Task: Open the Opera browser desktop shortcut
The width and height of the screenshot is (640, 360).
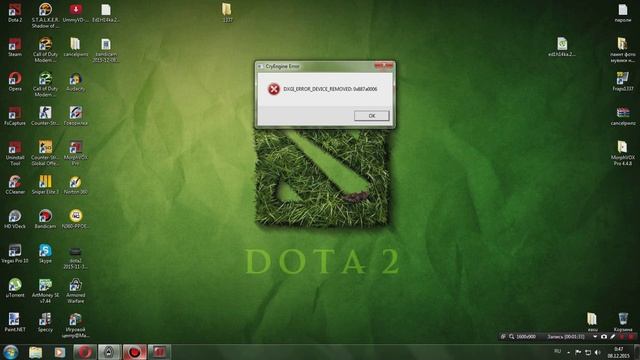Action: (x=15, y=81)
